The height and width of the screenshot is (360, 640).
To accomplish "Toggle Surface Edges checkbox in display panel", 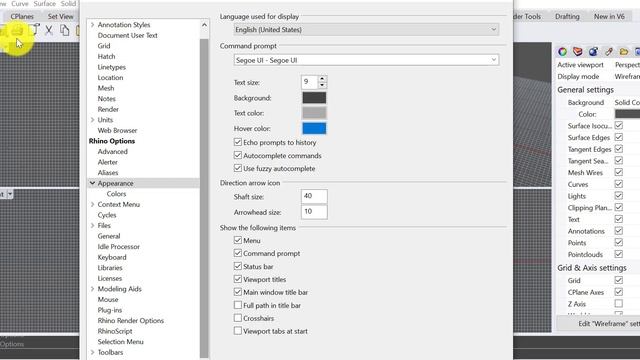I will [619, 137].
